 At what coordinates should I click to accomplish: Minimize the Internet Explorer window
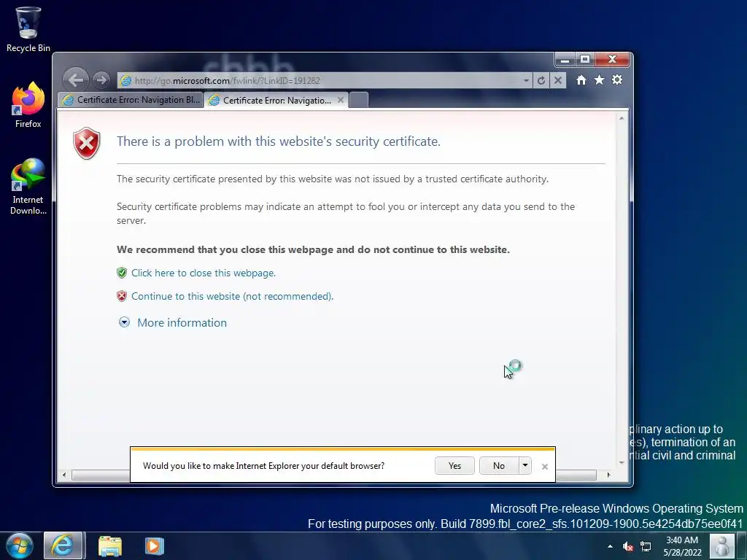tap(565, 60)
